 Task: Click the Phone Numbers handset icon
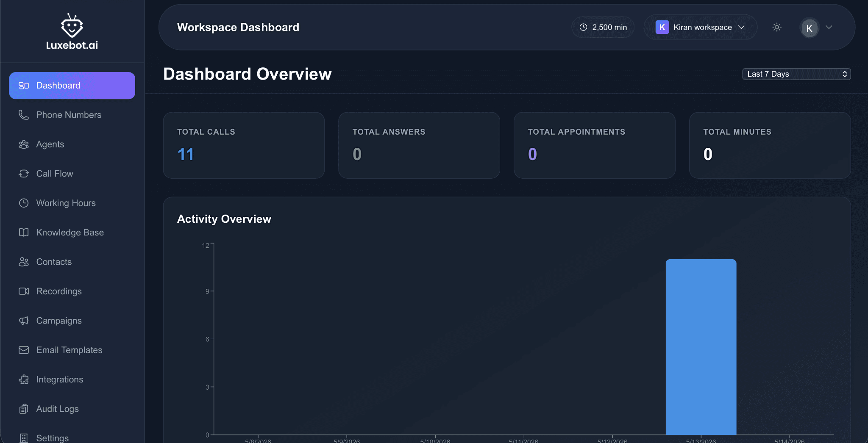[x=24, y=115]
